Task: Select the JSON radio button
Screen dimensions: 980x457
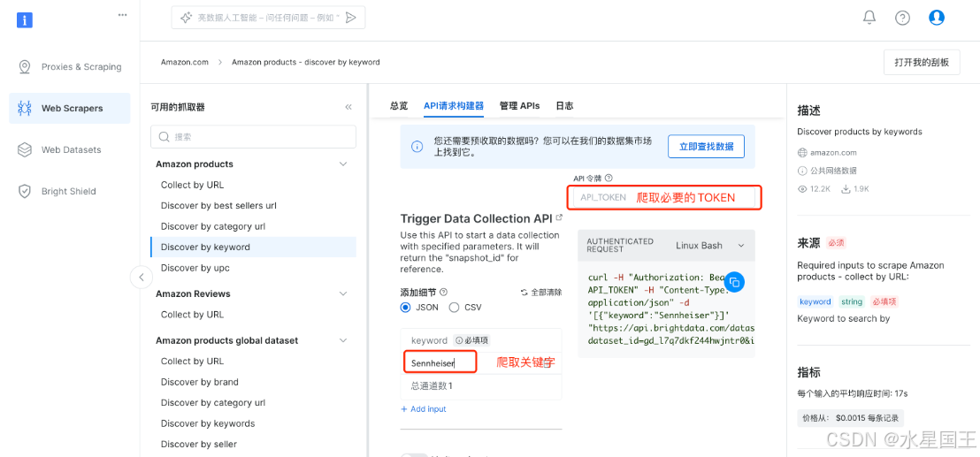Action: point(406,307)
